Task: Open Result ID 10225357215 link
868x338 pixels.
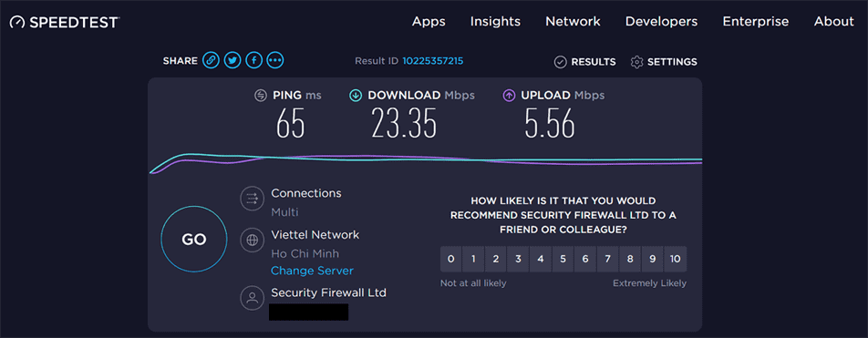Action: 433,61
